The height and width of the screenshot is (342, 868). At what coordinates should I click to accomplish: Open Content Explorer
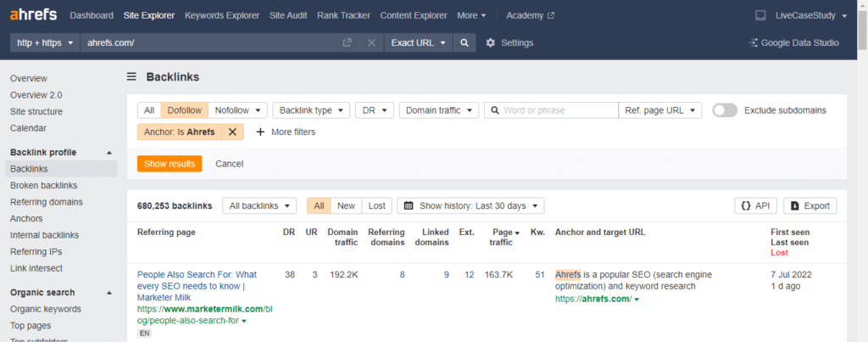click(x=414, y=15)
